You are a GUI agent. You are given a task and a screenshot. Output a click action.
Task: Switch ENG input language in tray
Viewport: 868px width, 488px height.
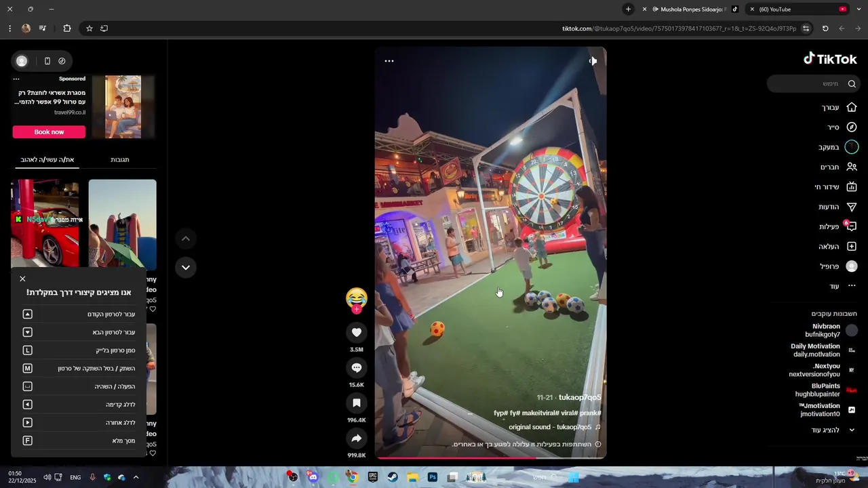click(75, 477)
